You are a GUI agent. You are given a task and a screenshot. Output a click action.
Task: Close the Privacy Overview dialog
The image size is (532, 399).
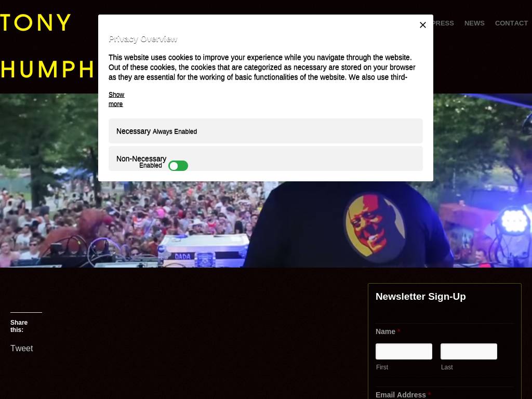click(x=422, y=25)
